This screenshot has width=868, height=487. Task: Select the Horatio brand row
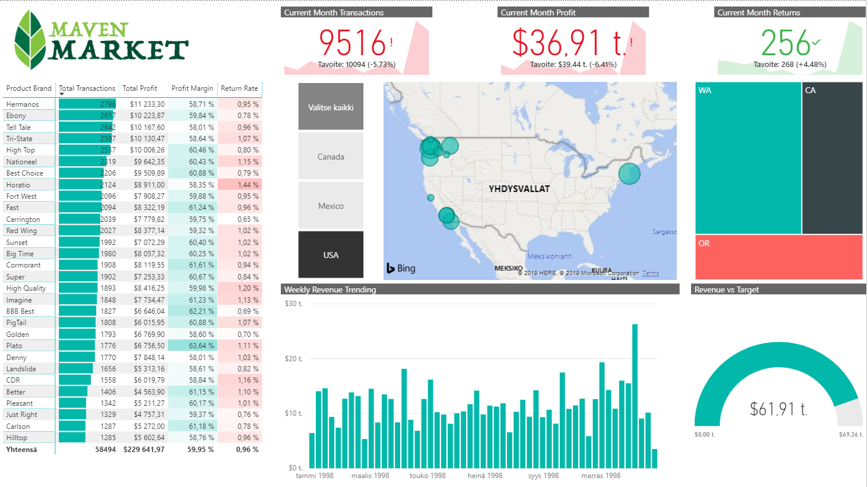(132, 184)
